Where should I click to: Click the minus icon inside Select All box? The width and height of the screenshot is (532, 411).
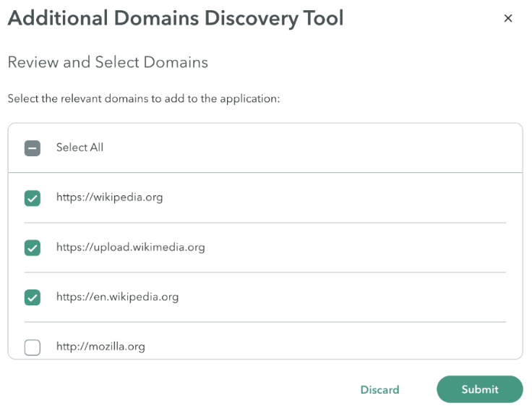point(33,148)
